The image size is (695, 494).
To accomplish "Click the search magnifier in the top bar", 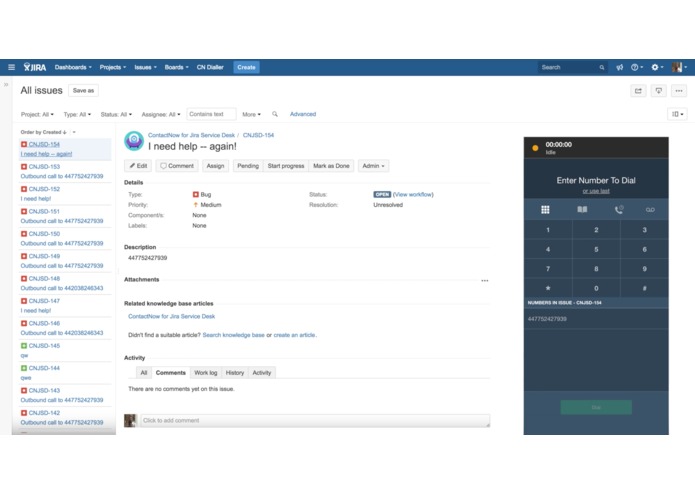I will pos(602,67).
